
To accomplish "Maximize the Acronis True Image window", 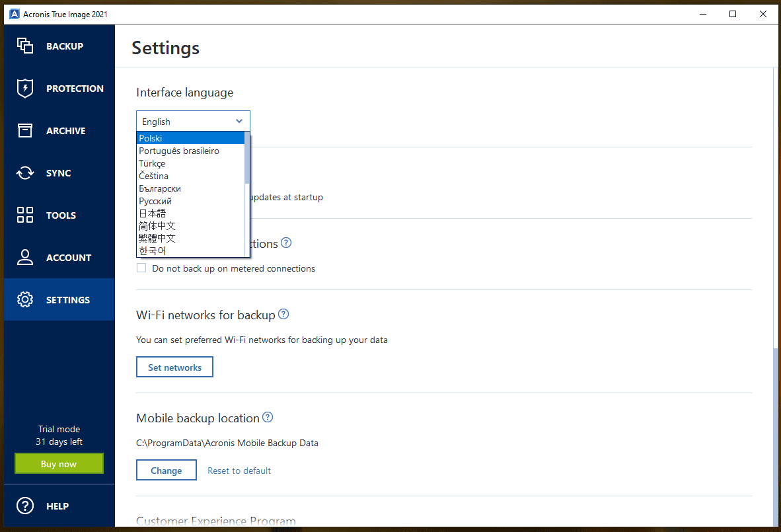I will pos(733,14).
